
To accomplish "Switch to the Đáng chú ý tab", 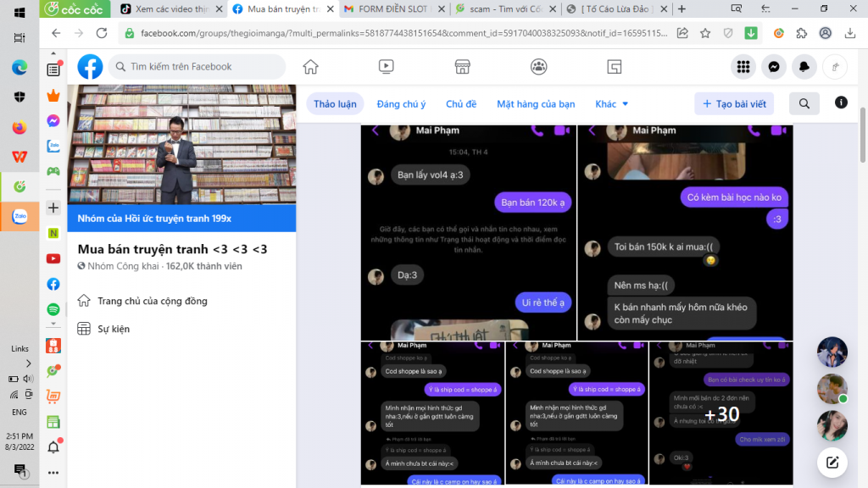I will pyautogui.click(x=401, y=104).
